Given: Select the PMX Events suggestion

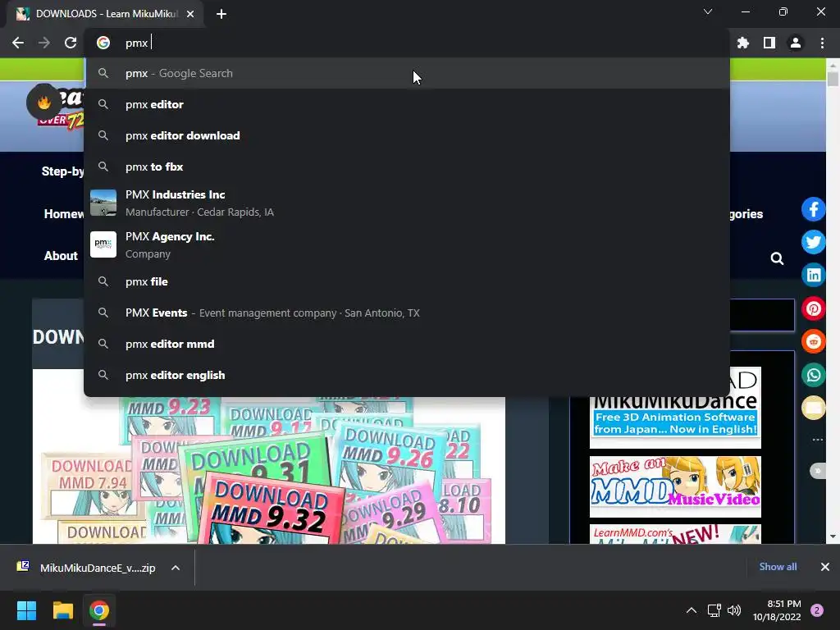Looking at the screenshot, I should click(407, 313).
